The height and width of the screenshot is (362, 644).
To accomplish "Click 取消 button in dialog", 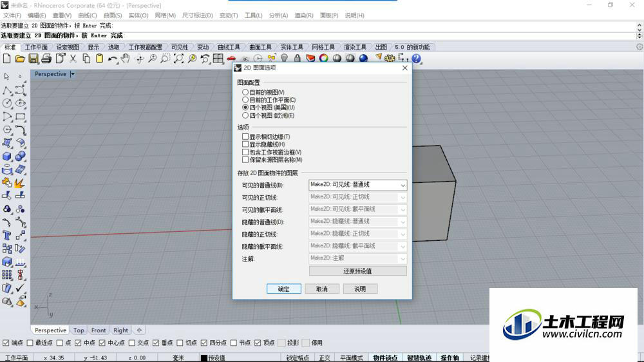I will (x=322, y=289).
